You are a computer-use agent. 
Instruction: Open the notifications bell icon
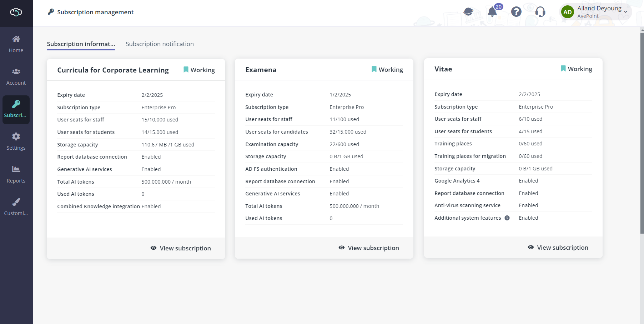[x=492, y=12]
